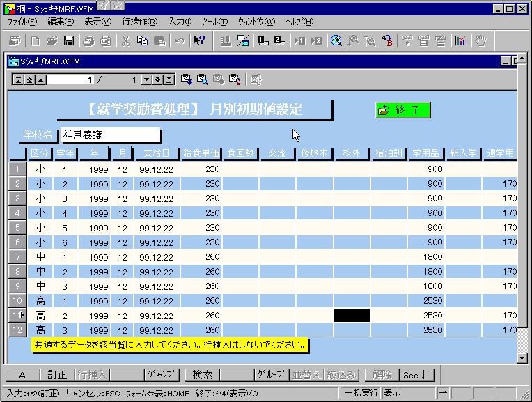The width and height of the screenshot is (532, 402).
Task: Open the ウィンドウ(W) menu
Action: coord(256,22)
